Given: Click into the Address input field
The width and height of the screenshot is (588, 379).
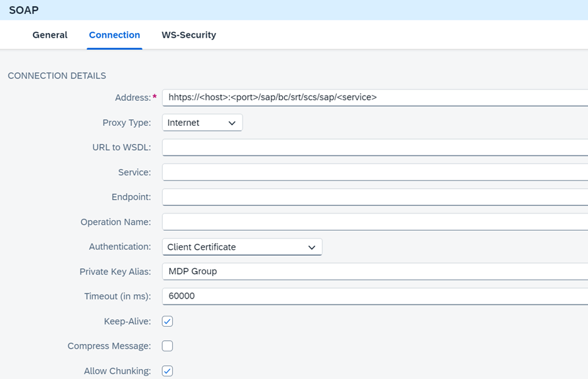Looking at the screenshot, I should click(x=374, y=98).
